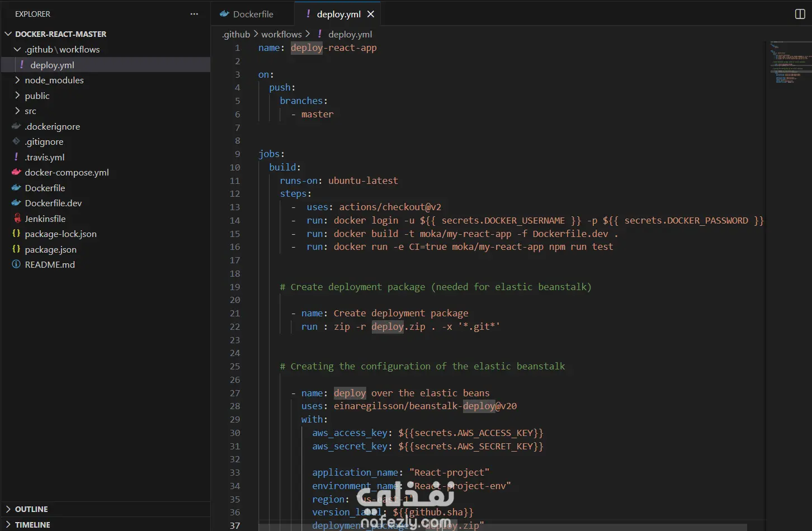The width and height of the screenshot is (812, 531).
Task: Select the deploy.yml editor tab
Action: coord(337,14)
